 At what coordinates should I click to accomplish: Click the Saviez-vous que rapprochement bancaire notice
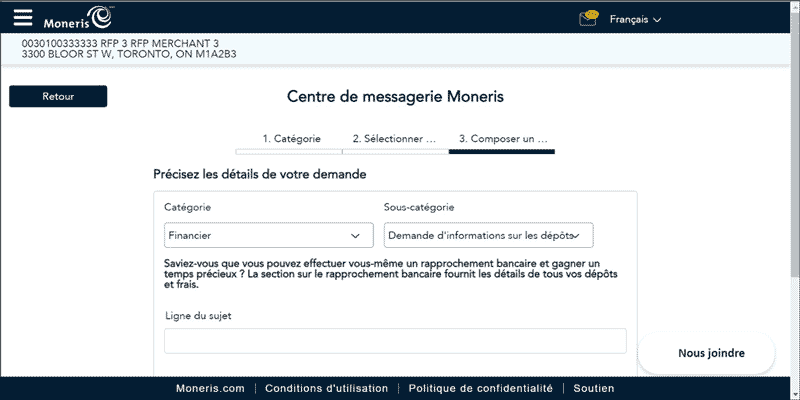[391, 274]
